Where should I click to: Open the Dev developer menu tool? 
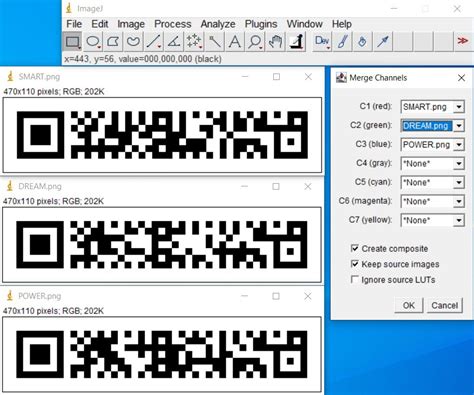pos(322,42)
